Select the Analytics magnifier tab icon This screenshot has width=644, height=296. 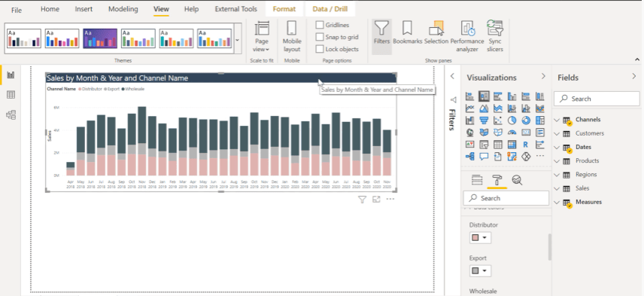pos(517,180)
